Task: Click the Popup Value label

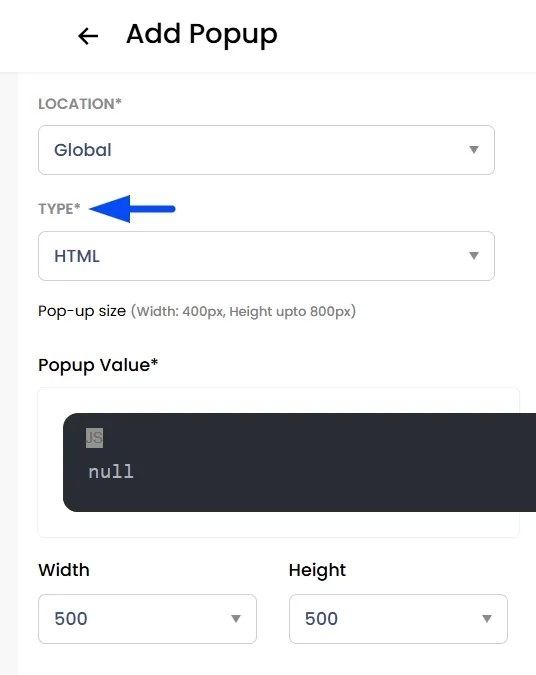Action: pos(98,365)
